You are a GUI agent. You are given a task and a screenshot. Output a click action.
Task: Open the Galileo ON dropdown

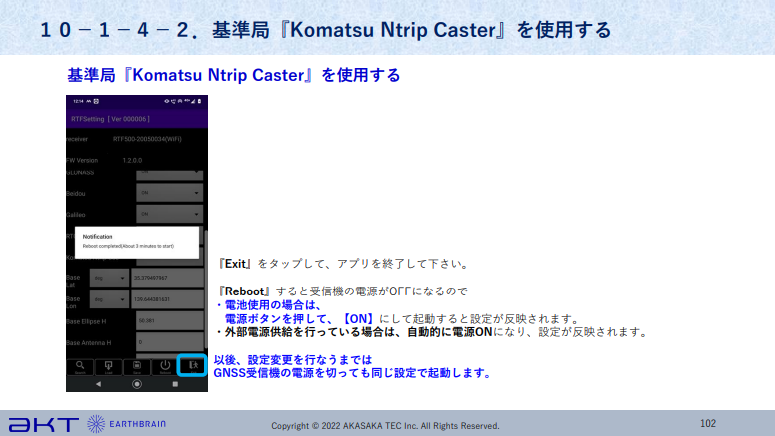170,214
